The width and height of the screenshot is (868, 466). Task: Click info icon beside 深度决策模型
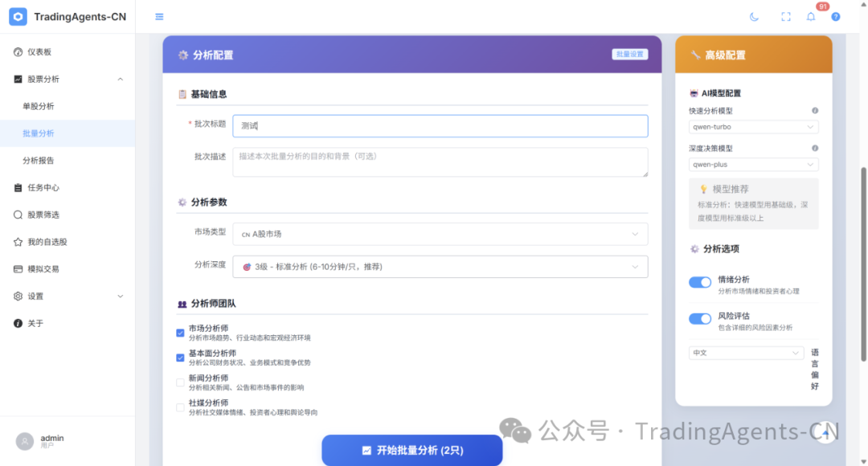coord(815,149)
